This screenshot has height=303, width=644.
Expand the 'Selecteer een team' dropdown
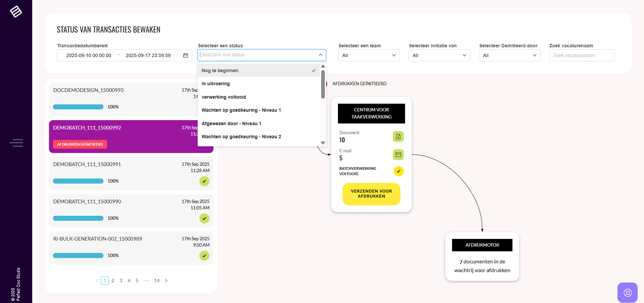coord(369,55)
